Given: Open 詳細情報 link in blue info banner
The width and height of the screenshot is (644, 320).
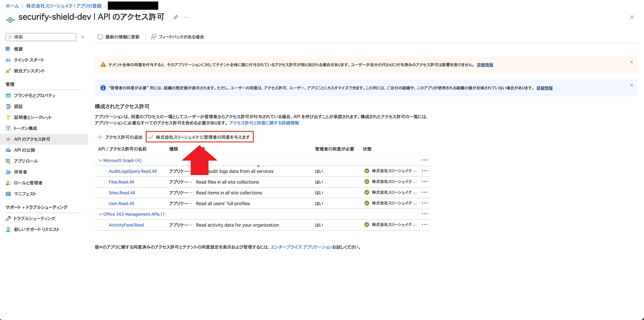Looking at the screenshot, I should tap(545, 88).
